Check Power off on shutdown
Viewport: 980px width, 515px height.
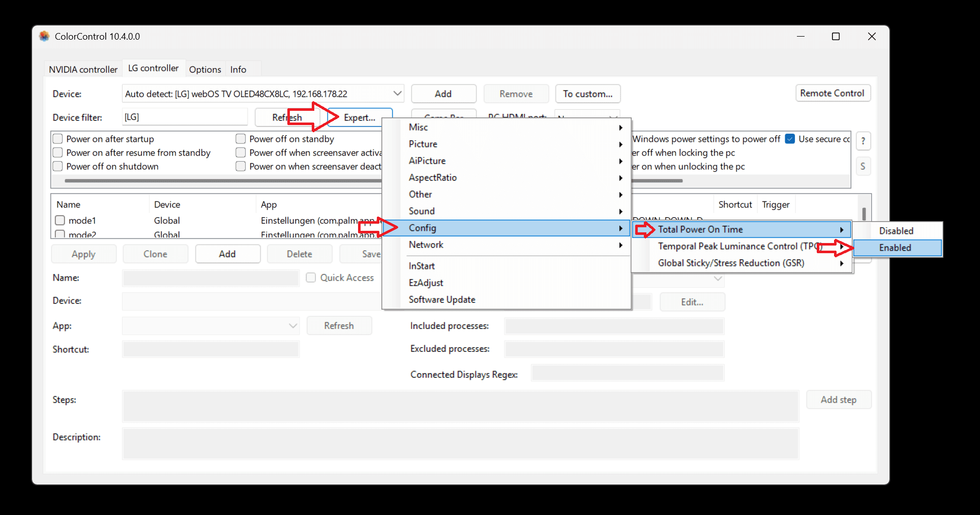click(x=58, y=166)
